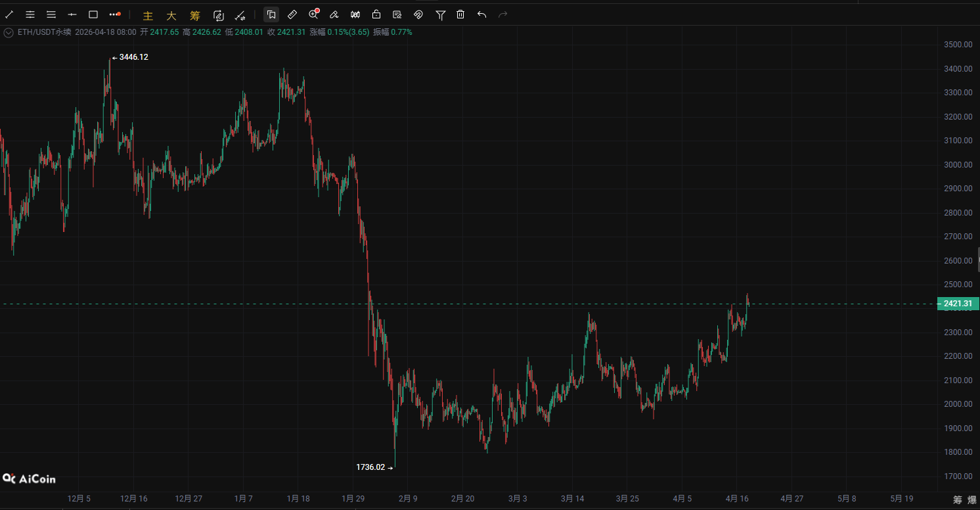Collapse the chart legend with circled chevron
The width and height of the screenshot is (980, 510).
(9, 32)
